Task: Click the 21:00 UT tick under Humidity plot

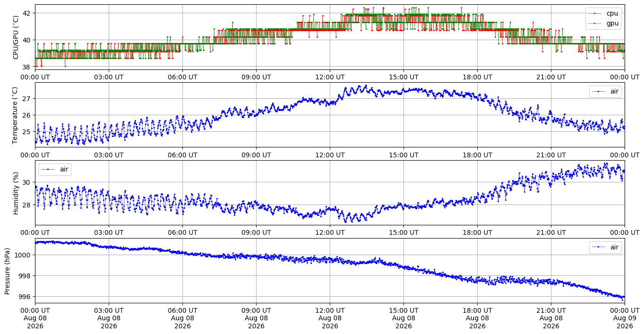Action: coord(551,232)
